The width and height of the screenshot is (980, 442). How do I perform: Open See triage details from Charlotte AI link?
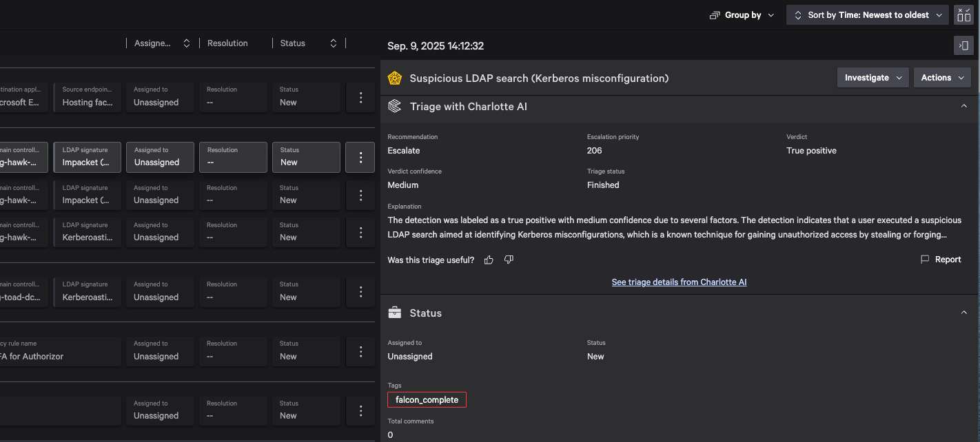coord(679,282)
